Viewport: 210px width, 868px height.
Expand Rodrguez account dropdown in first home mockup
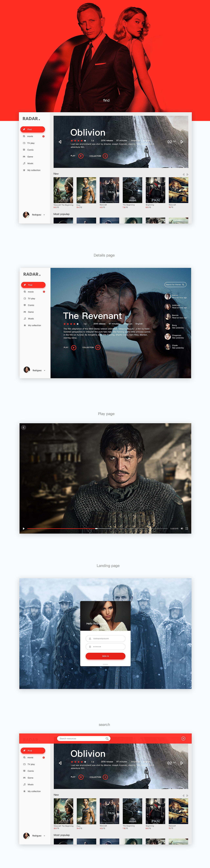[x=44, y=215]
